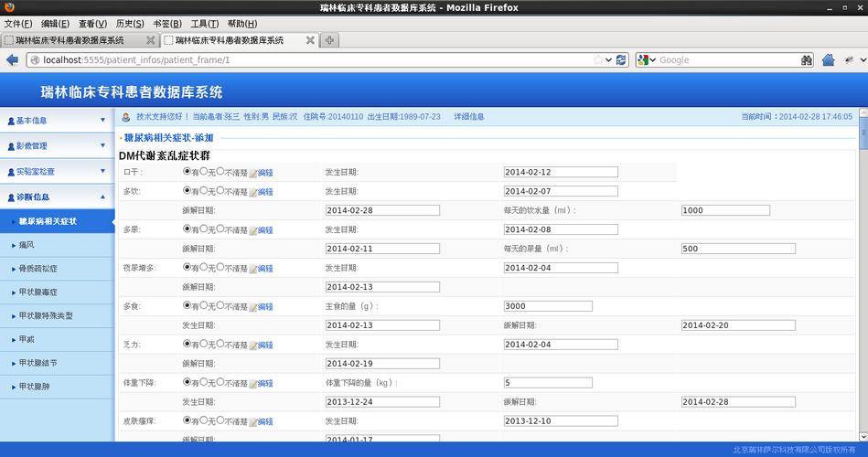868x457 pixels.
Task: Click the scrollbar up arrow
Action: click(863, 112)
